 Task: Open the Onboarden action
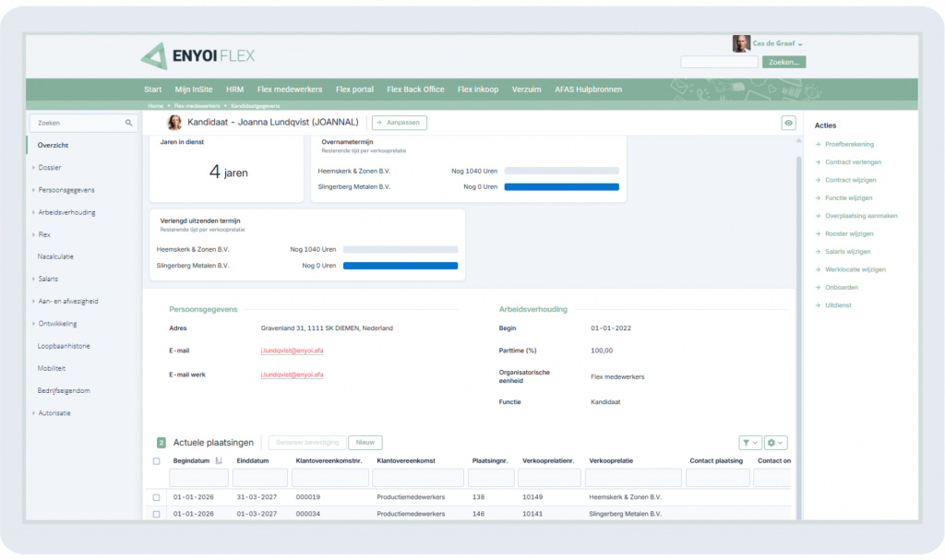click(842, 288)
